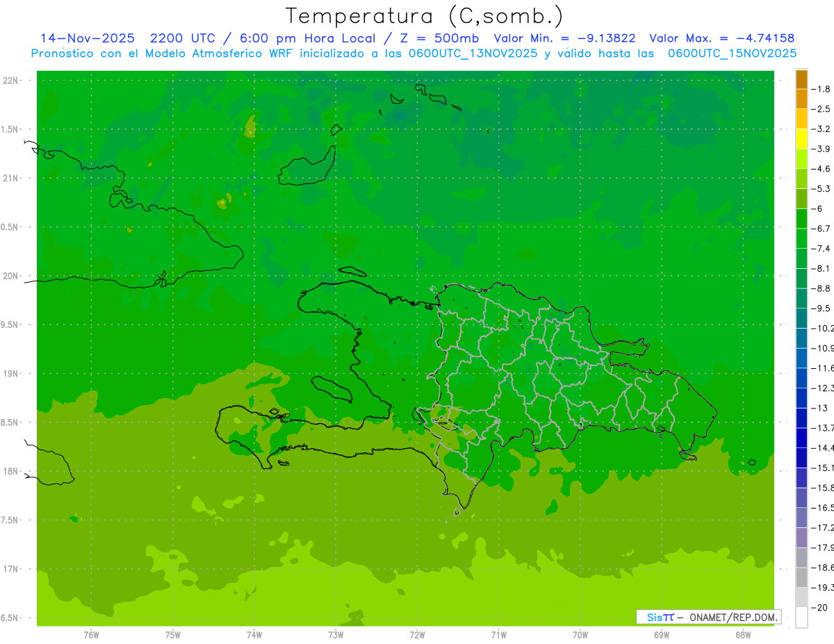The width and height of the screenshot is (834, 644).
Task: Click the topmost brown-orange legend swatch
Action: pos(802,79)
